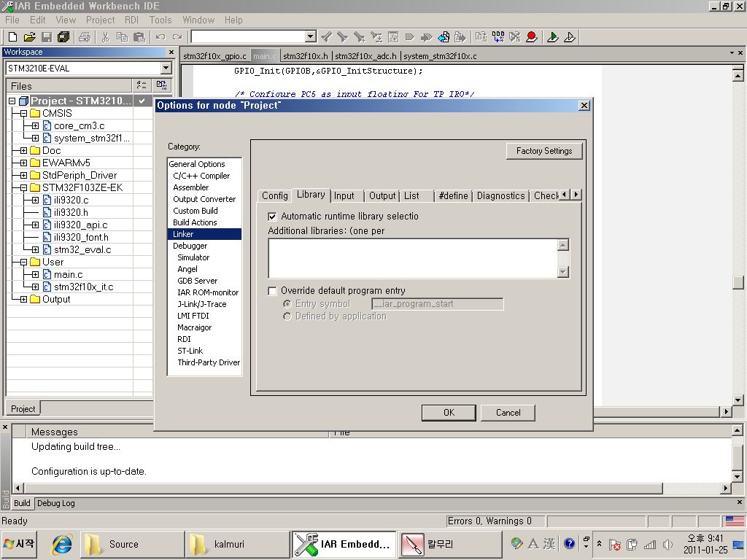Select stm32f10x_it.c in the file tree

pos(83,287)
